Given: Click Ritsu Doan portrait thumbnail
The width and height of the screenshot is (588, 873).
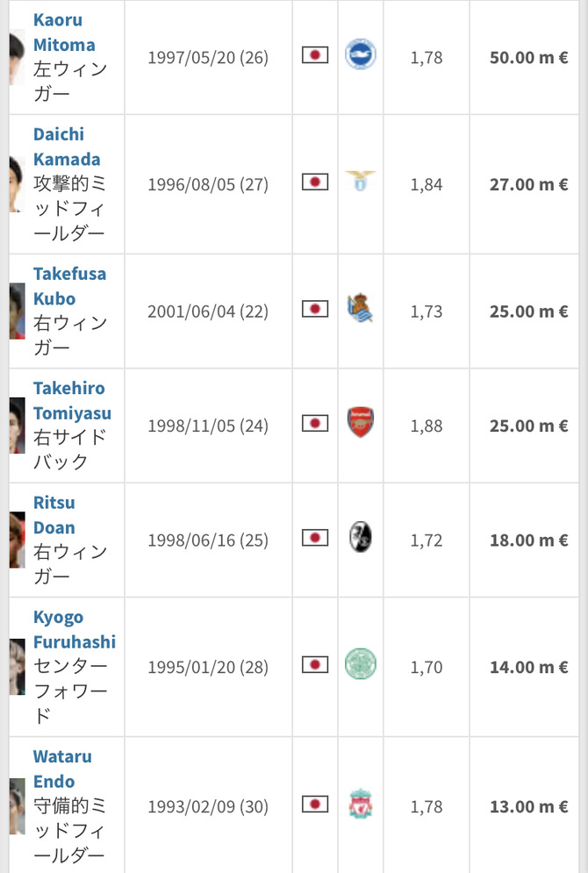Looking at the screenshot, I should [17, 540].
